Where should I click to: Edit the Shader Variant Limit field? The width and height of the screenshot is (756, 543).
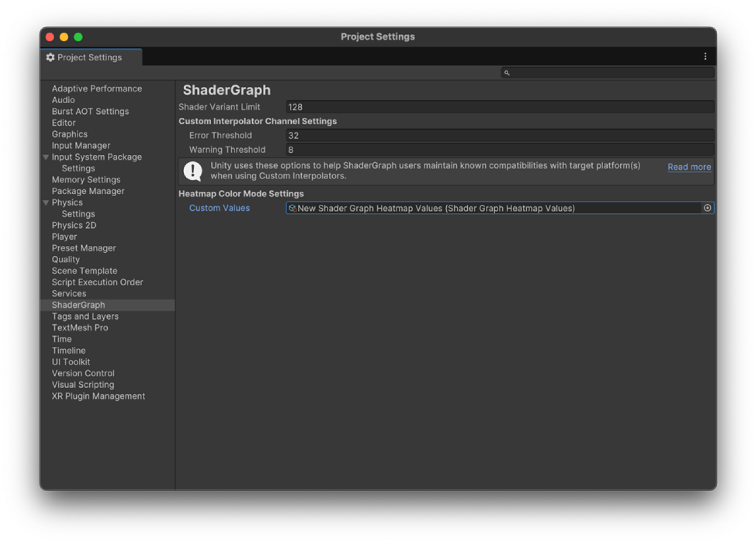click(500, 107)
